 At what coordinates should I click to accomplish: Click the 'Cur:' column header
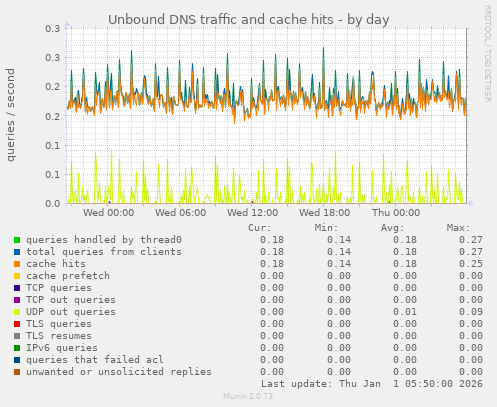(260, 228)
